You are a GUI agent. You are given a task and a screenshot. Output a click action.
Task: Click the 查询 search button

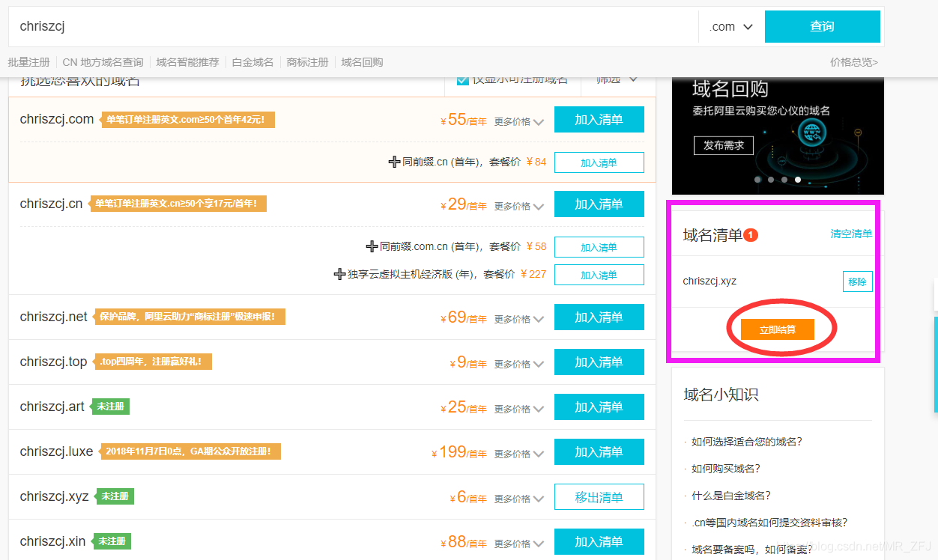coord(822,25)
